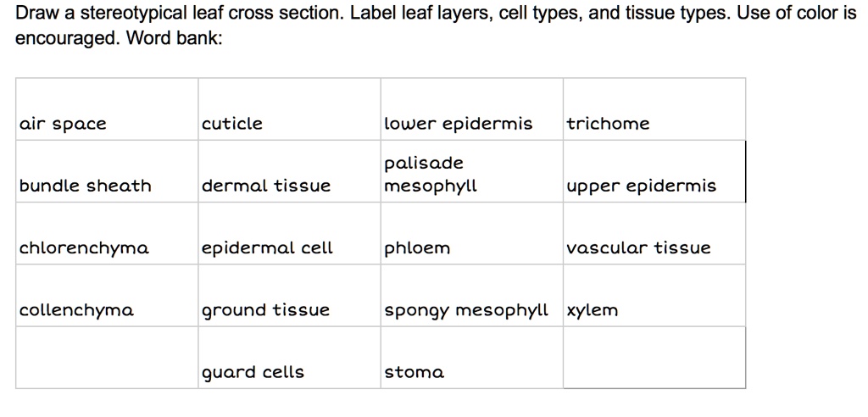Click the "chlorenchyma" word

[x=84, y=248]
